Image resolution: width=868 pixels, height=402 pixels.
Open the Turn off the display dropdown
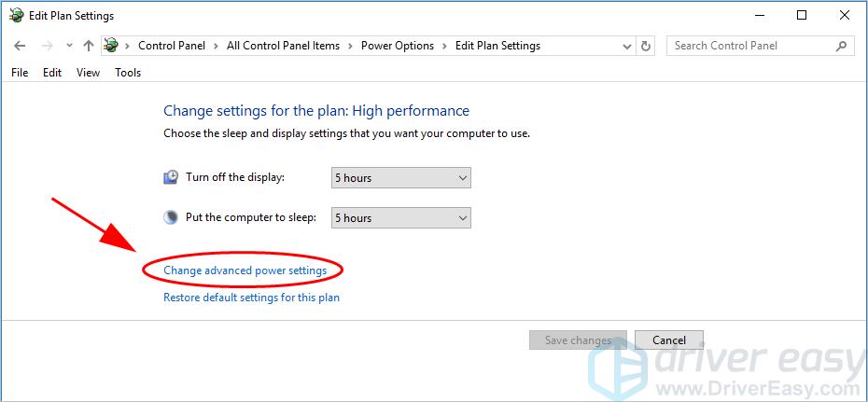tap(400, 177)
